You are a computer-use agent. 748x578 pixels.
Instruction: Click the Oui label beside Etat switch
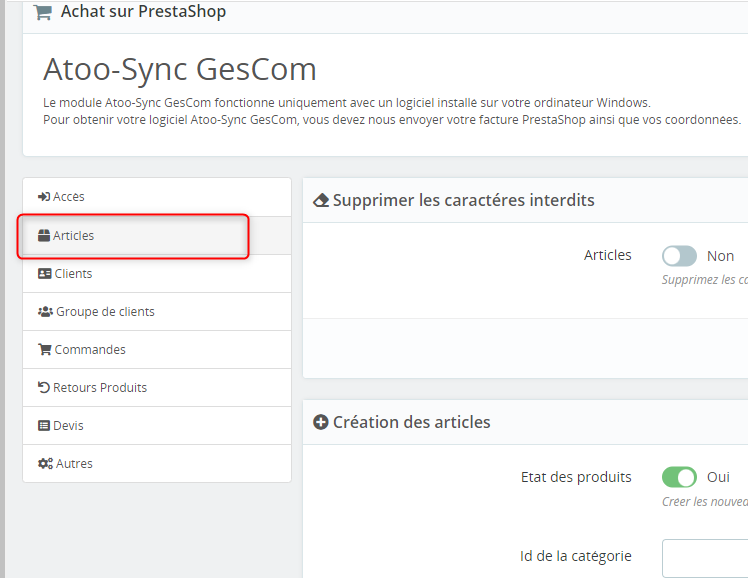pyautogui.click(x=718, y=477)
